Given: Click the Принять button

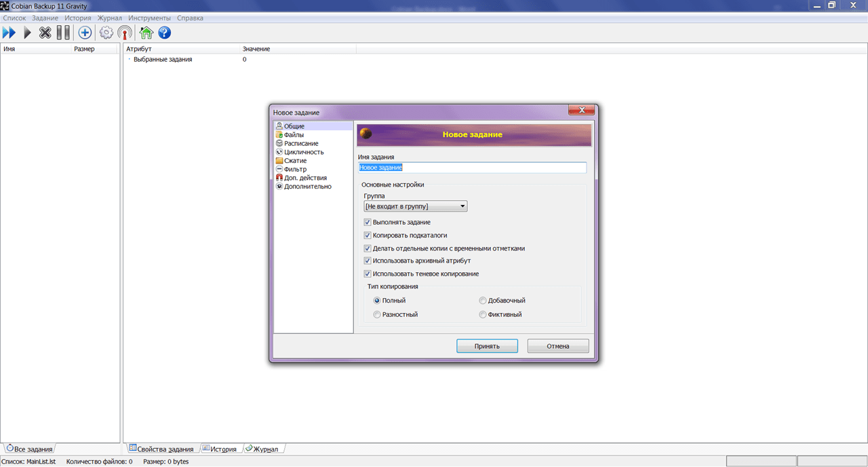Looking at the screenshot, I should click(487, 346).
